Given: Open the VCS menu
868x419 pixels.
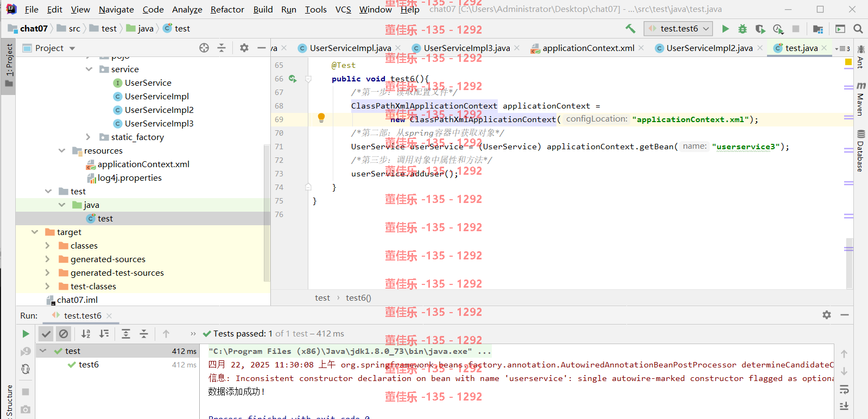Looking at the screenshot, I should click(x=343, y=9).
